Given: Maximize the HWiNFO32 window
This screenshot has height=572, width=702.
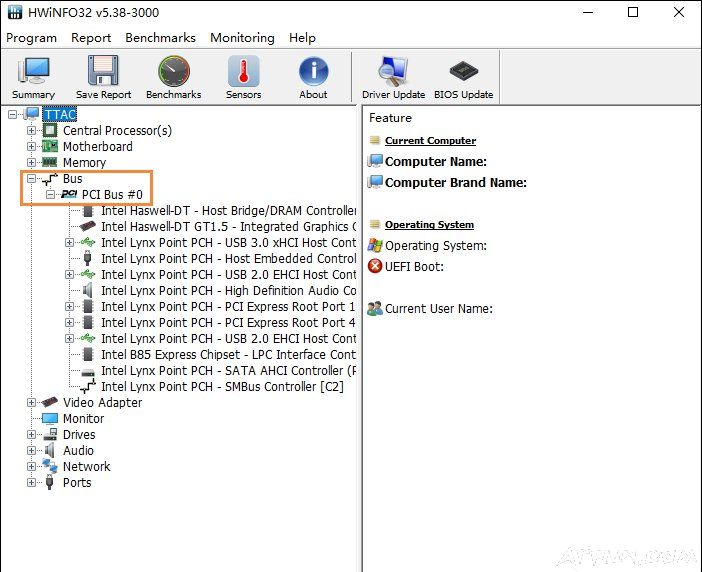Looking at the screenshot, I should (633, 12).
